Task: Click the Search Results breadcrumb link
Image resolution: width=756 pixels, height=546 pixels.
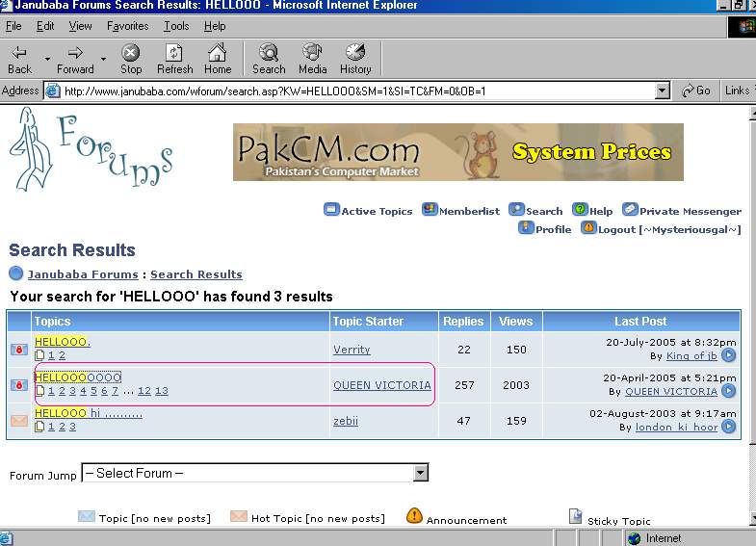Action: [x=196, y=274]
